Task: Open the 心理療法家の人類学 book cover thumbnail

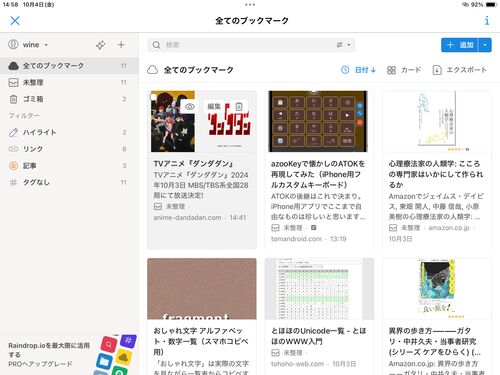Action: [437, 121]
